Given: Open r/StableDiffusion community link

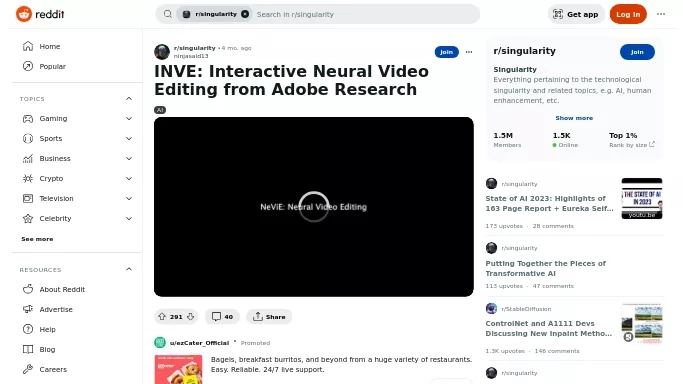Looking at the screenshot, I should [526, 309].
